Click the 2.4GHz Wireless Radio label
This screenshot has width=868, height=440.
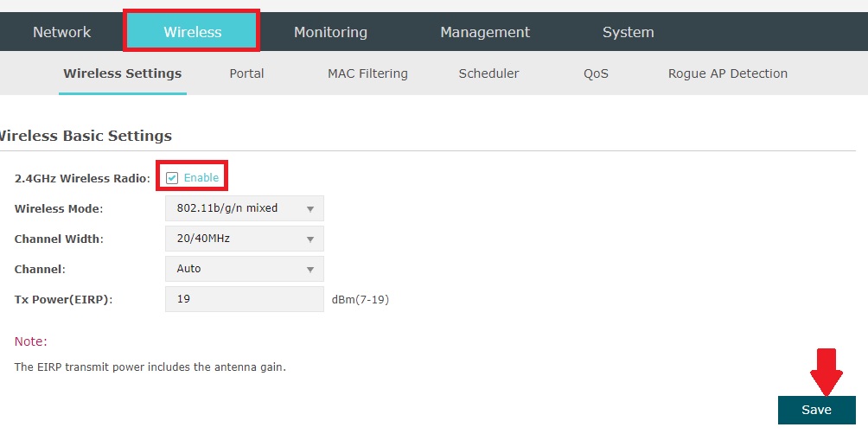point(82,178)
